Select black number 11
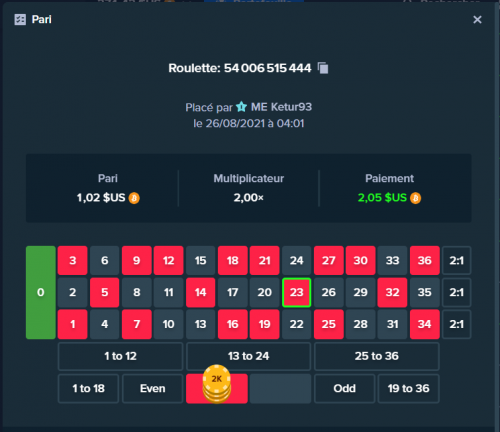This screenshot has height=432, width=500. pyautogui.click(x=169, y=292)
